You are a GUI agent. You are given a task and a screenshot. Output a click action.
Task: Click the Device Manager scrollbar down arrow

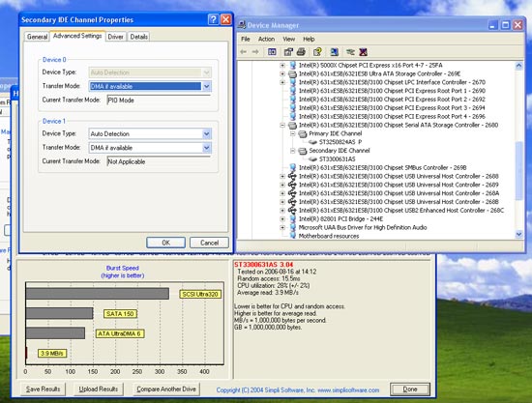point(518,234)
